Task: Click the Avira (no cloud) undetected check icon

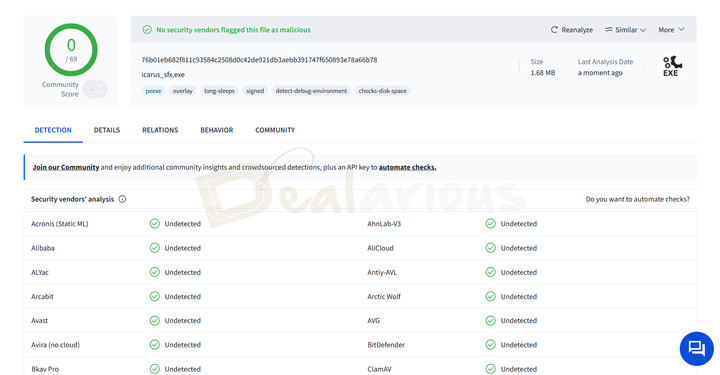Action: [155, 345]
